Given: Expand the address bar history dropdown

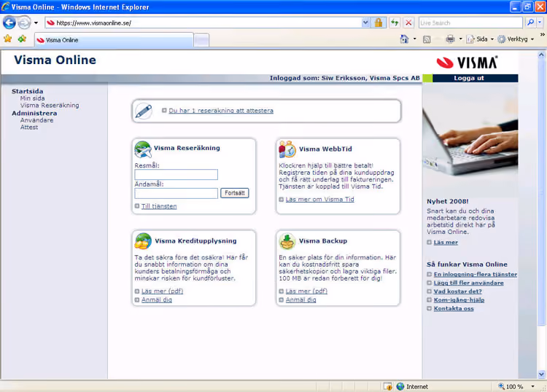Looking at the screenshot, I should [365, 23].
